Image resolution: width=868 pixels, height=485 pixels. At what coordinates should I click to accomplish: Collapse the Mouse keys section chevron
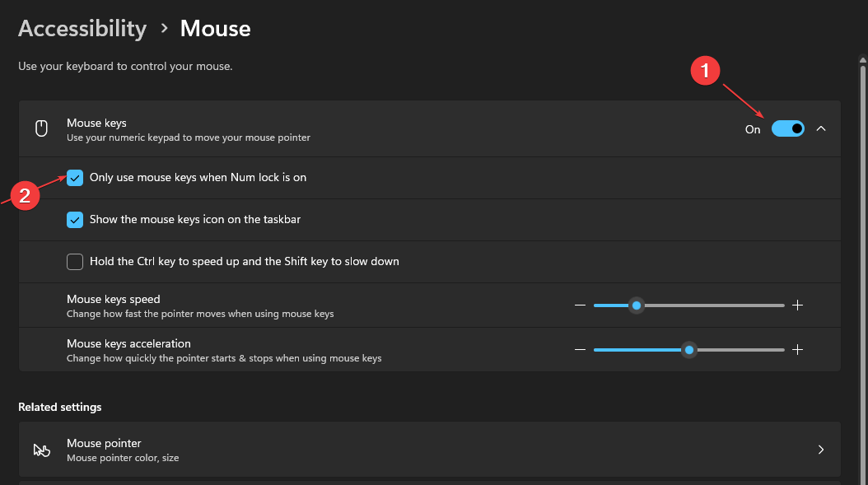(821, 129)
